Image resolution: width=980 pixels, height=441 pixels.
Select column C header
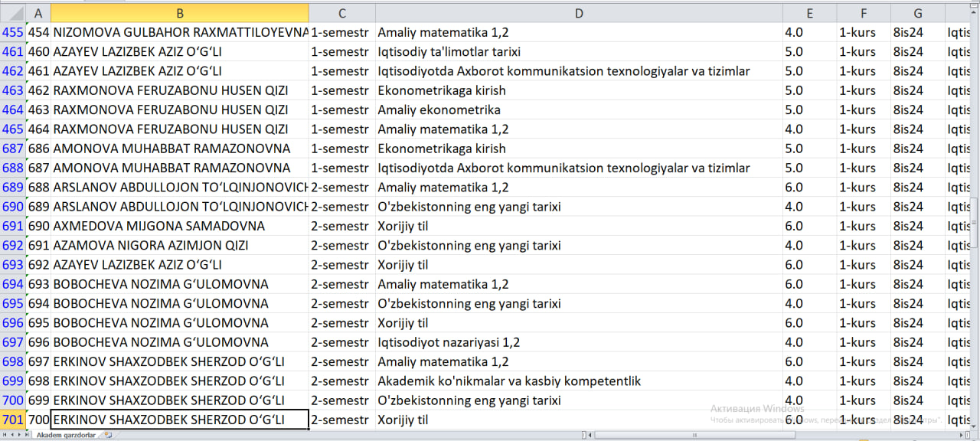pos(342,13)
